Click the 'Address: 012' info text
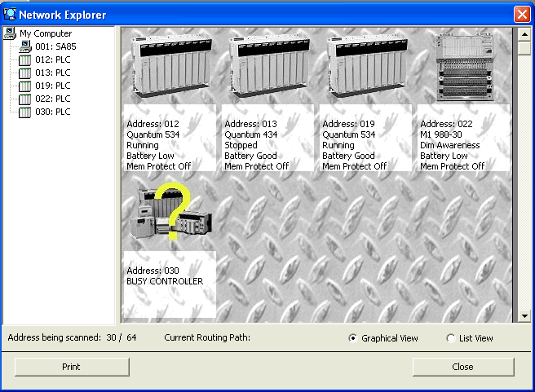This screenshot has width=535, height=392. pyautogui.click(x=153, y=124)
